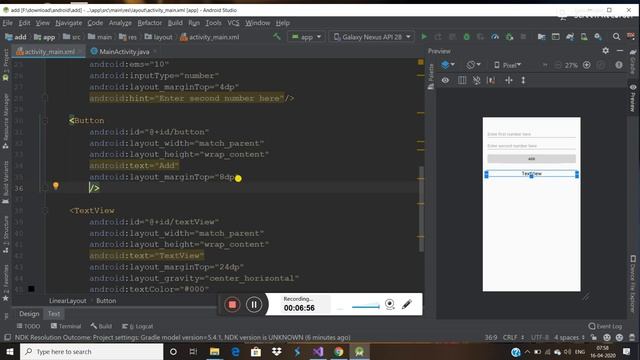This screenshot has height=360, width=640.
Task: Open the Tools menu
Action: pyautogui.click(x=213, y=23)
